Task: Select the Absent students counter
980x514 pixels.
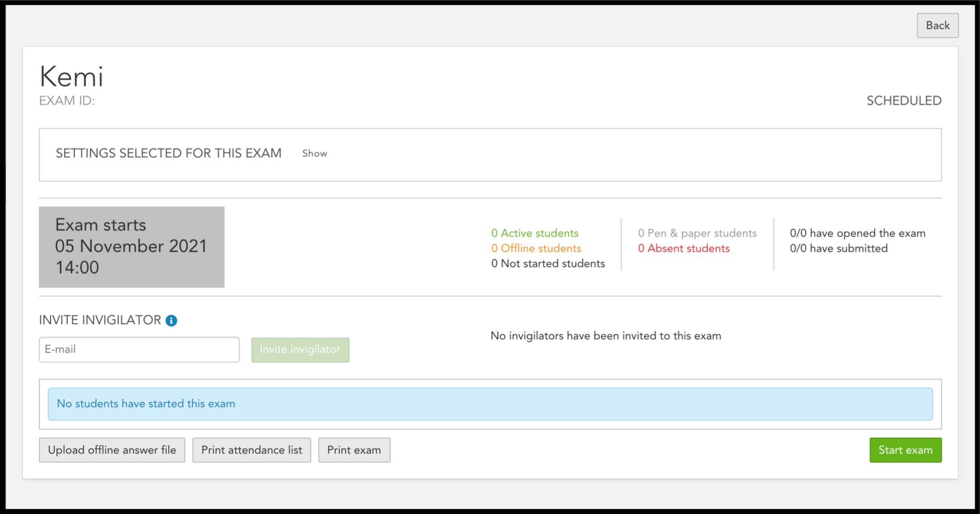Action: point(684,248)
